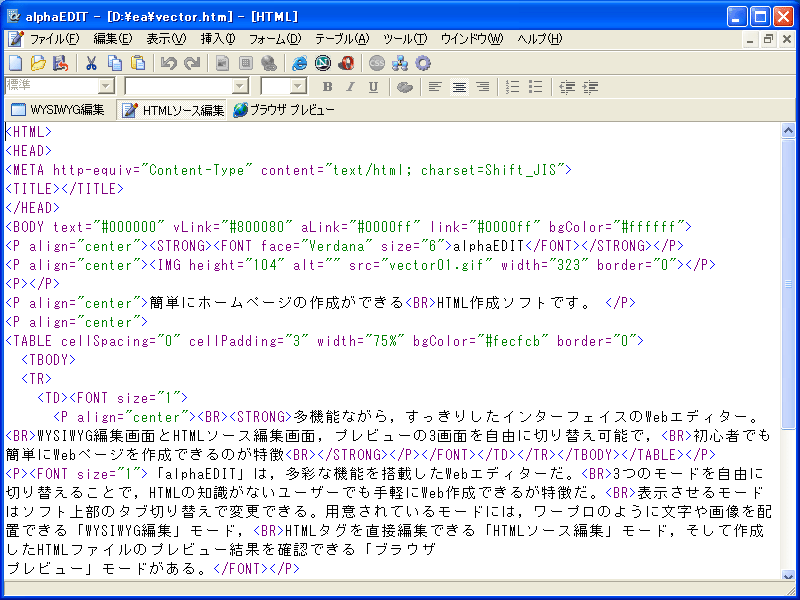Click the gray cloud-shaped icon beside Underline
Viewport: 800px width, 600px height.
(405, 87)
